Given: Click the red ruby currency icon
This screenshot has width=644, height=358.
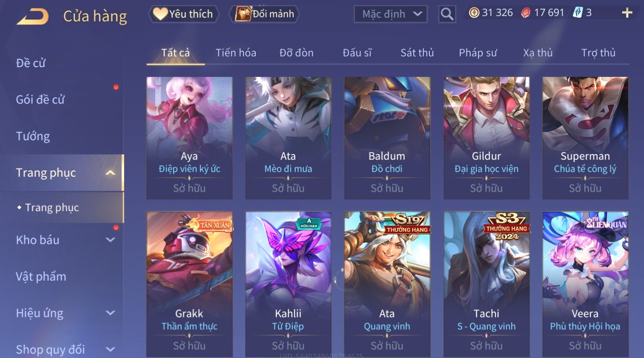Looking at the screenshot, I should coord(525,13).
